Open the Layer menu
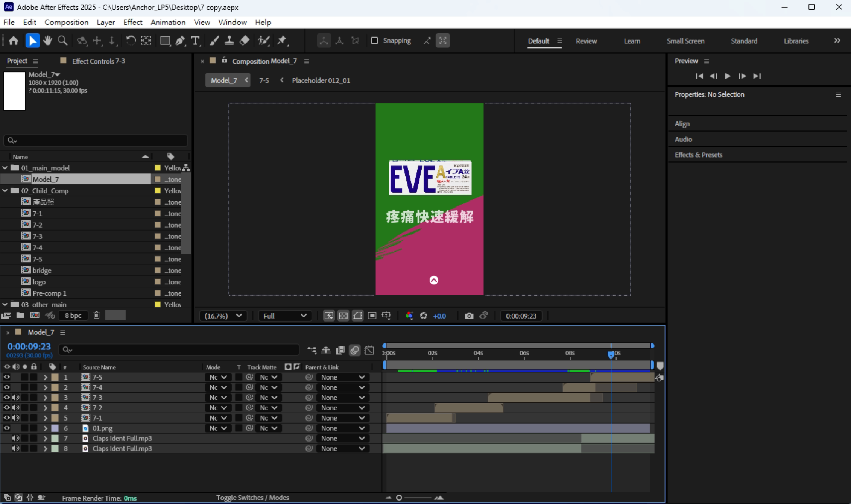 (x=106, y=22)
